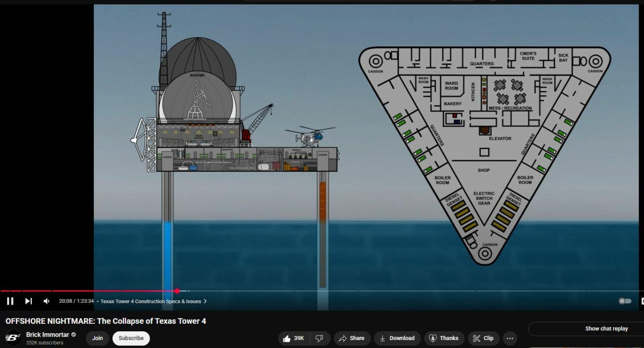Pause the video playback
The image size is (644, 348).
(10, 301)
